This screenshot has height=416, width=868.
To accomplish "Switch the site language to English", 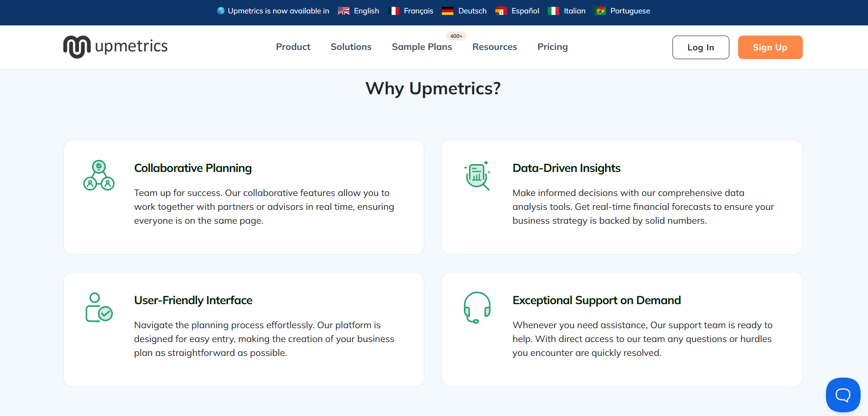I will click(367, 11).
